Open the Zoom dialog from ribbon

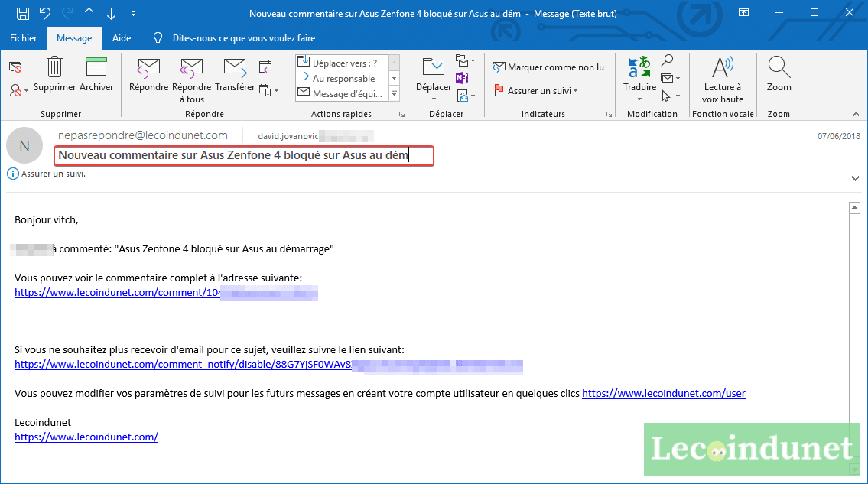click(x=779, y=74)
